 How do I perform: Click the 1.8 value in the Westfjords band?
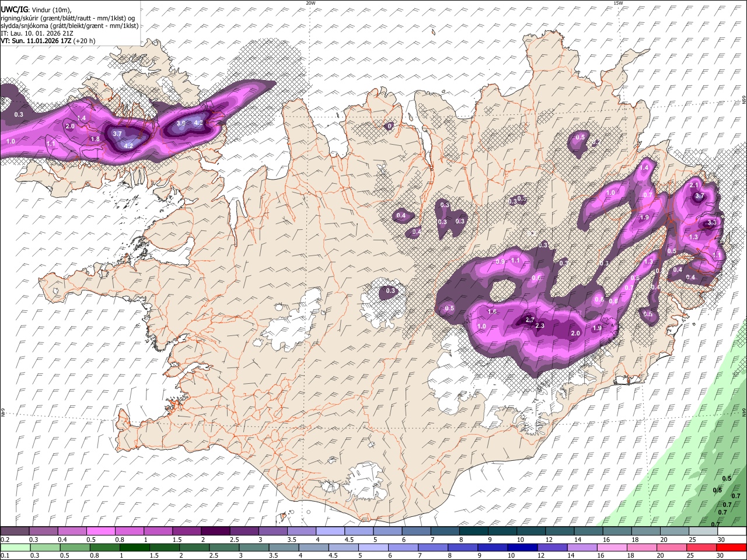click(96, 139)
